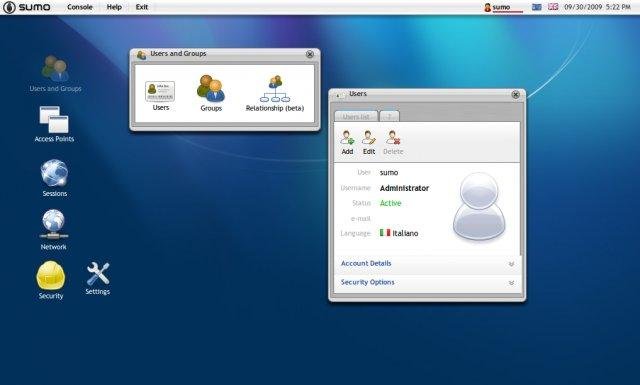Screen dimensions: 640x385
Task: Open the Network desktop icon
Action: [53, 230]
